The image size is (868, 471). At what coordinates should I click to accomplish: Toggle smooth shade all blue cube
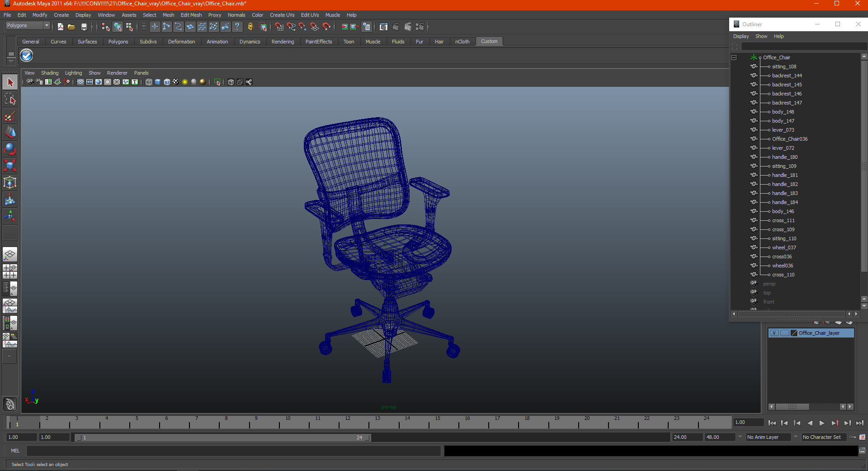pyautogui.click(x=158, y=82)
